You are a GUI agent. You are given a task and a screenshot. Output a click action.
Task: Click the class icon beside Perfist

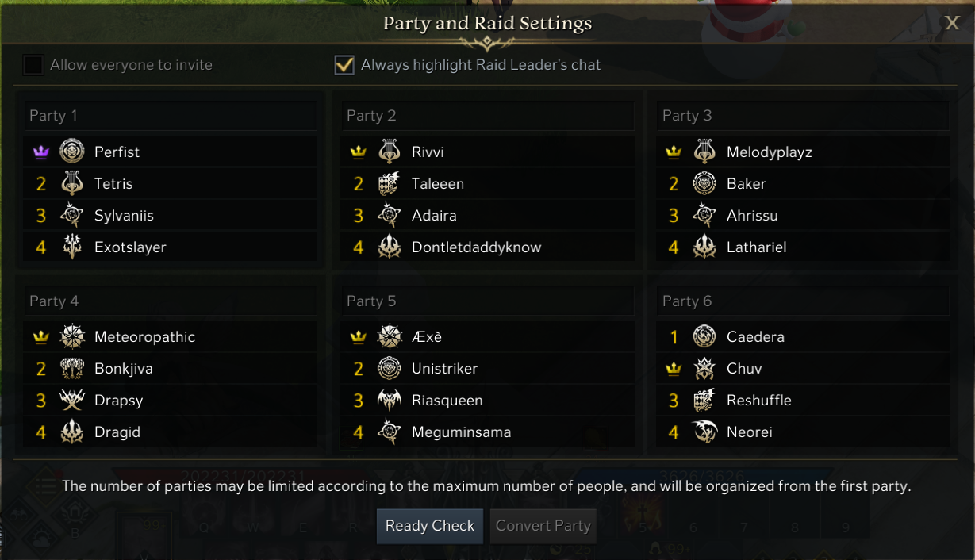pyautogui.click(x=72, y=151)
